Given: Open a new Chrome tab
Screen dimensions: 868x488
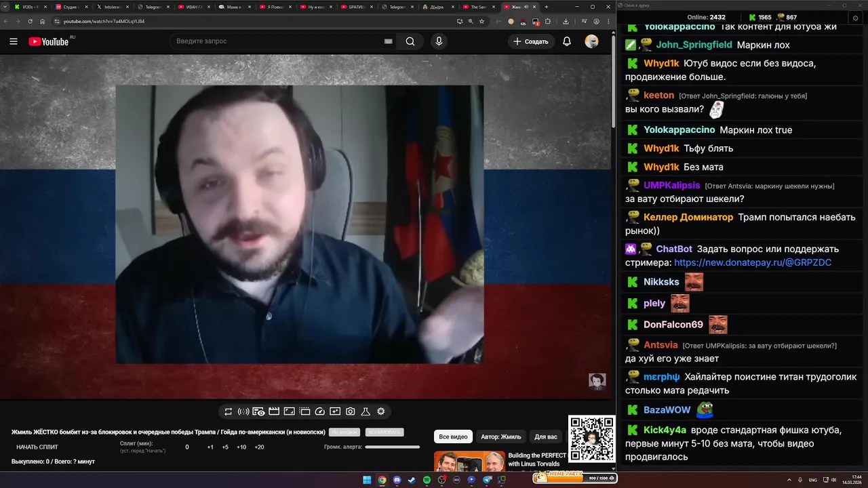Looking at the screenshot, I should pyautogui.click(x=547, y=7).
